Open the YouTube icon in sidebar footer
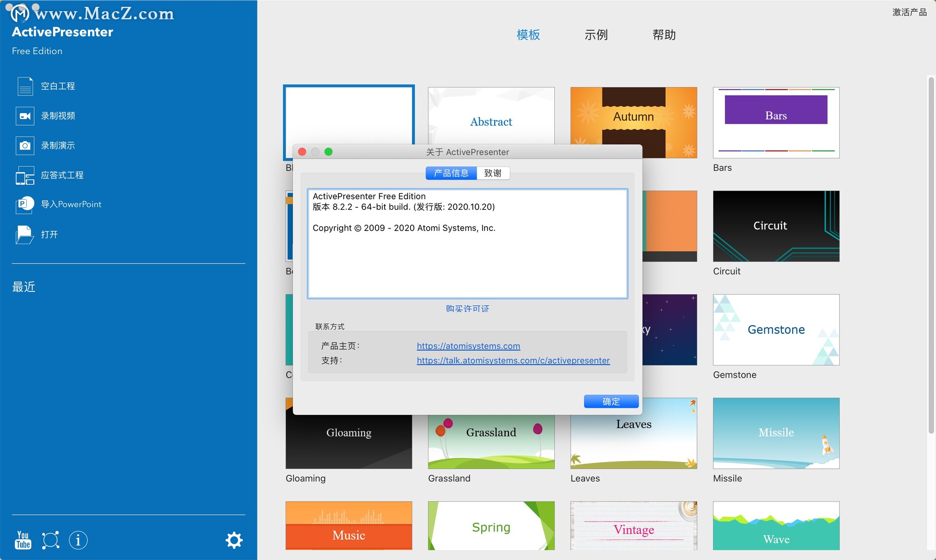This screenshot has width=936, height=560. 23,540
